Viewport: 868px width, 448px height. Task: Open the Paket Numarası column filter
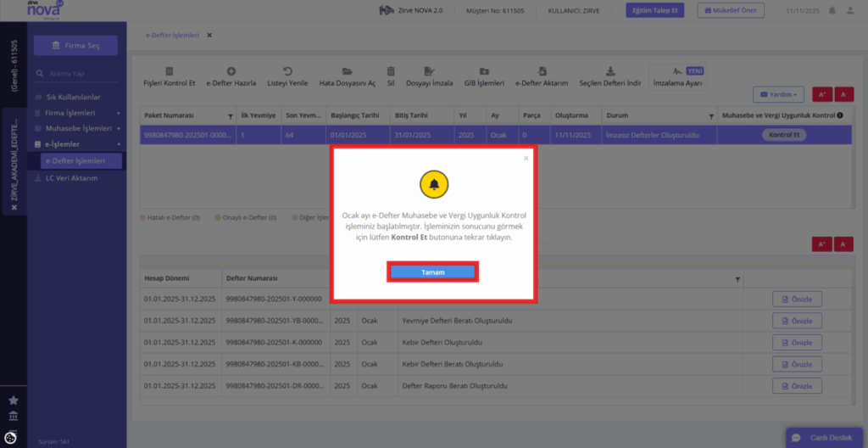(231, 116)
